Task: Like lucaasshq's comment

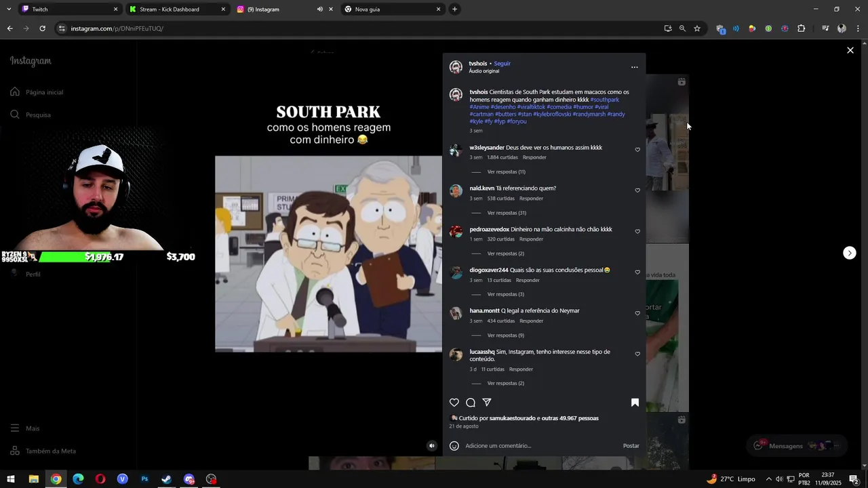Action: [637, 354]
